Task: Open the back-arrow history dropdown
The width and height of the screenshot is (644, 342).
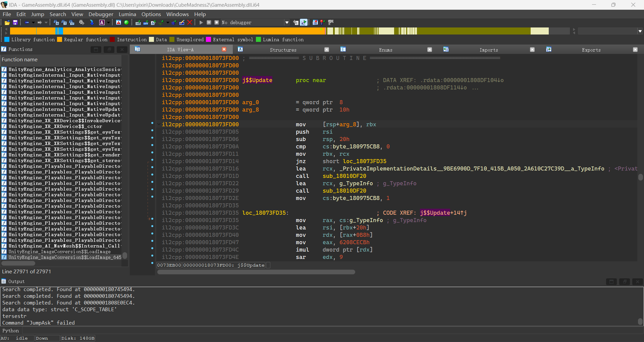Action: pos(33,22)
